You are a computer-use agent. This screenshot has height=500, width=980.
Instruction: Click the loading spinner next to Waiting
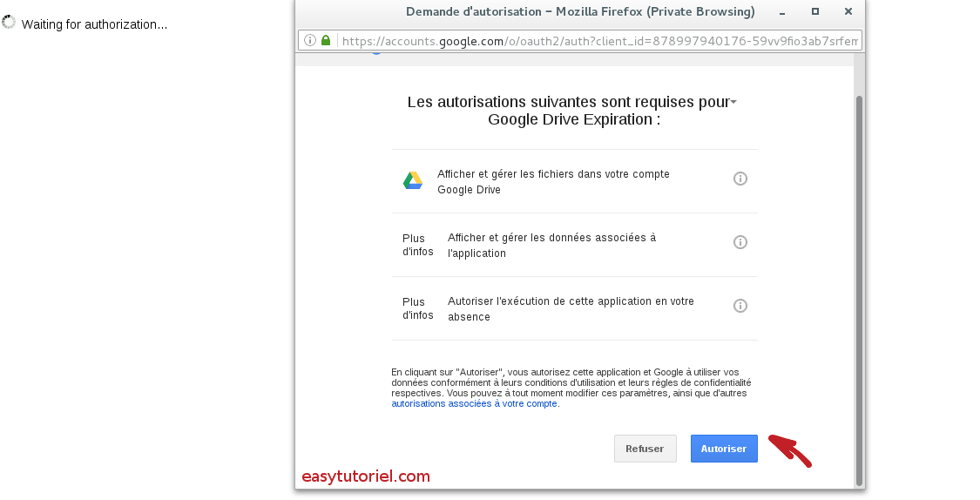pos(9,23)
